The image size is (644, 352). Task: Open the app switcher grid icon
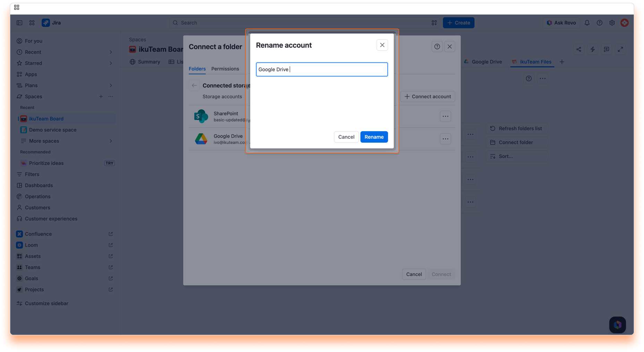click(x=32, y=23)
